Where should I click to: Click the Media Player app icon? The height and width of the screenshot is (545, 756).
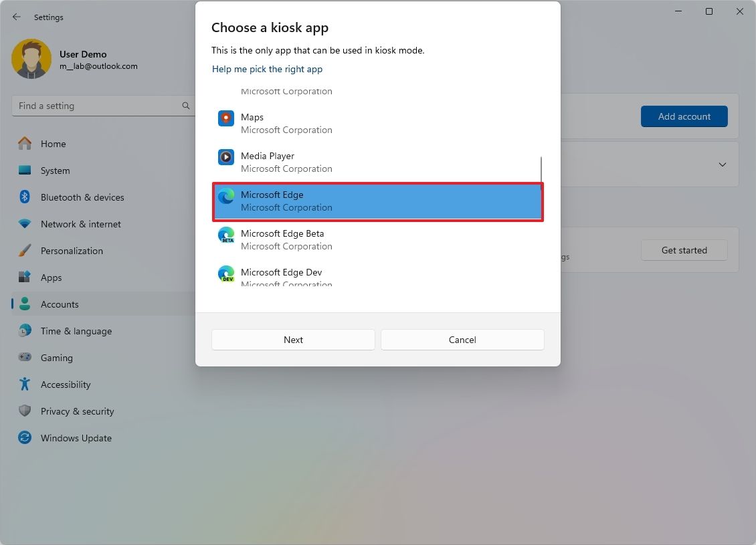[225, 157]
